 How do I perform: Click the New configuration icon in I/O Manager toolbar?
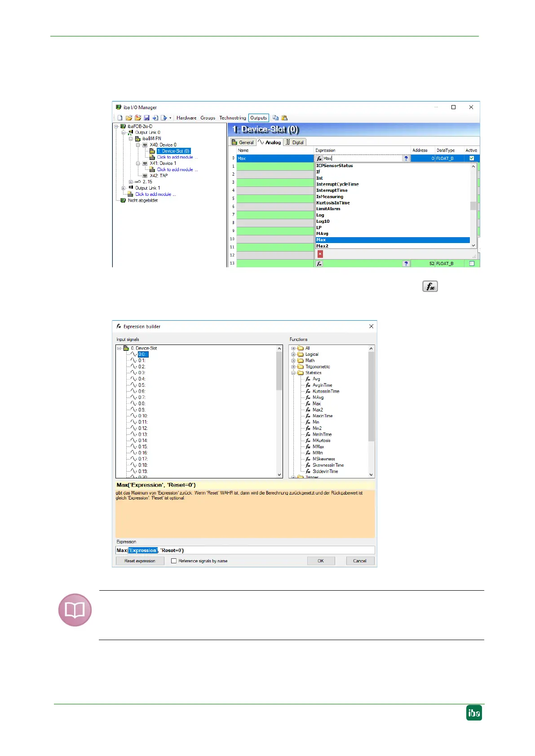pyautogui.click(x=120, y=118)
